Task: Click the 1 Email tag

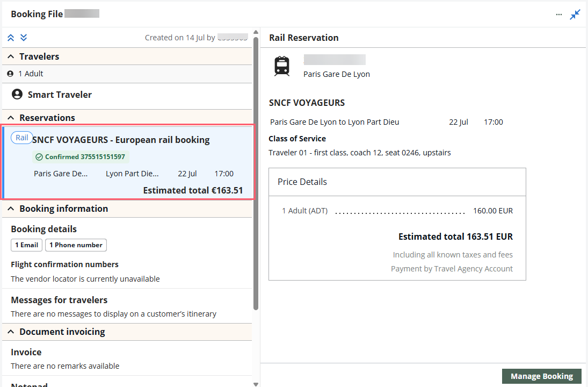Action: [x=26, y=245]
